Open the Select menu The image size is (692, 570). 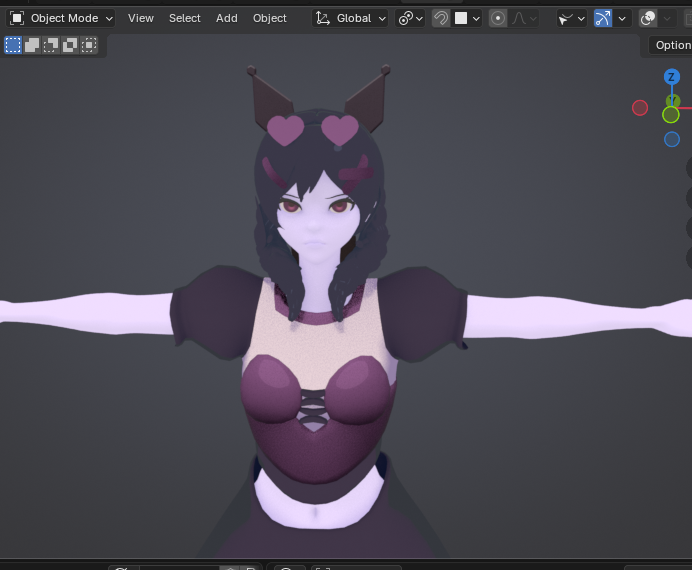(x=184, y=19)
